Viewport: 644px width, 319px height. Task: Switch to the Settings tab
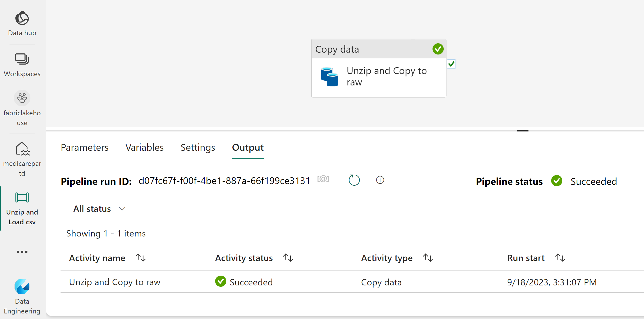[198, 148]
